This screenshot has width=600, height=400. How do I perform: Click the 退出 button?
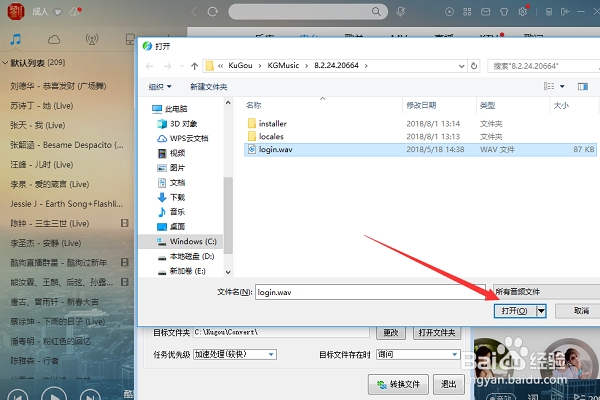click(x=448, y=384)
